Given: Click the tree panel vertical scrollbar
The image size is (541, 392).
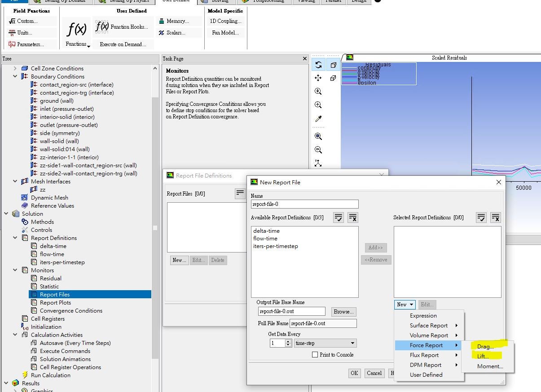Looking at the screenshot, I should point(155,228).
